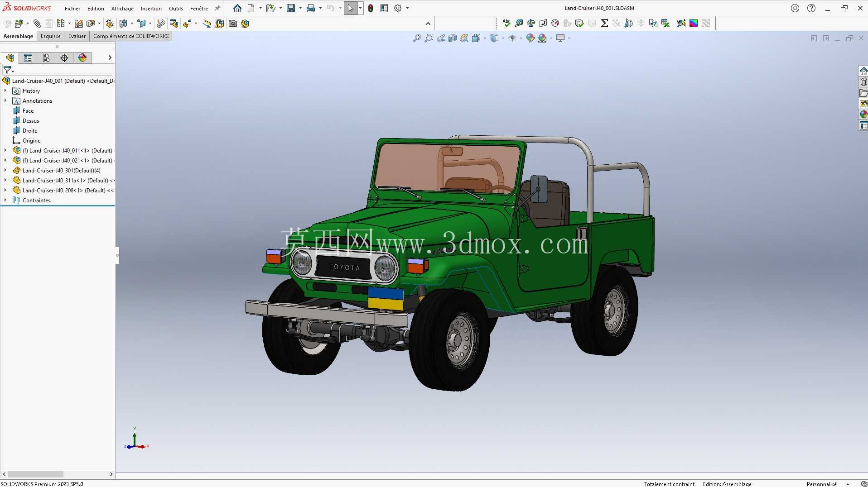Screen dimensions: 868x487
Task: Click the Zoom to Area icon
Action: 429,38
